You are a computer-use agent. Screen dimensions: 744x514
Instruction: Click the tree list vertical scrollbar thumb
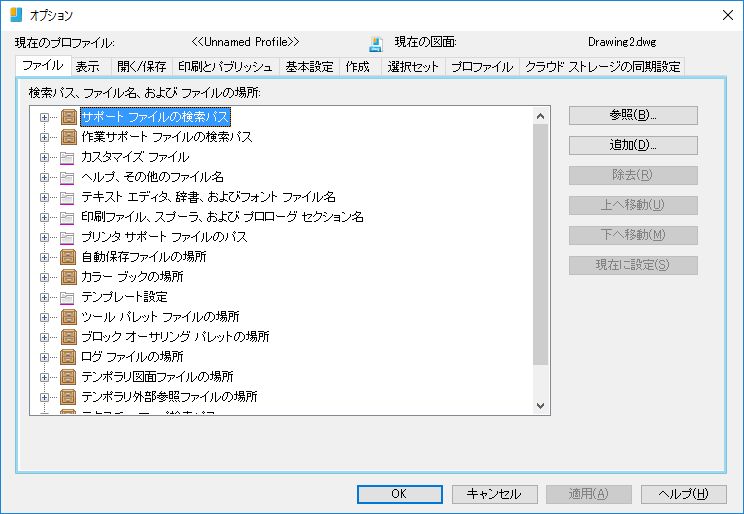click(x=540, y=244)
